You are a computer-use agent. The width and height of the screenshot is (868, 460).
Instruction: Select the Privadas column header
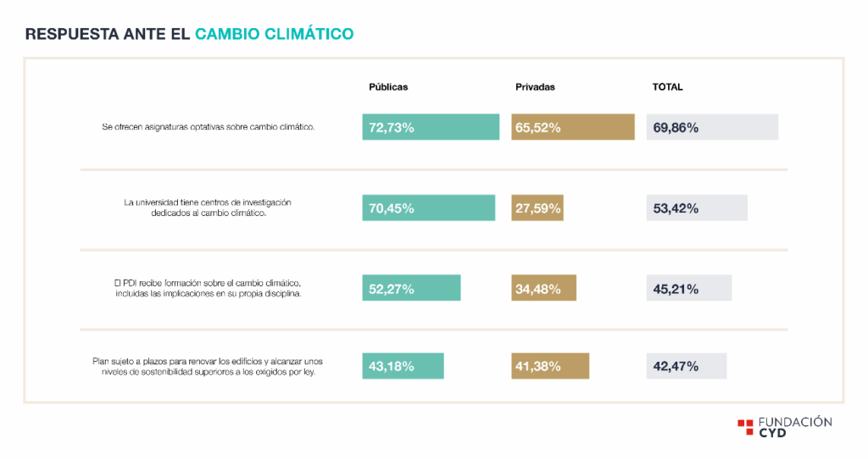(535, 87)
